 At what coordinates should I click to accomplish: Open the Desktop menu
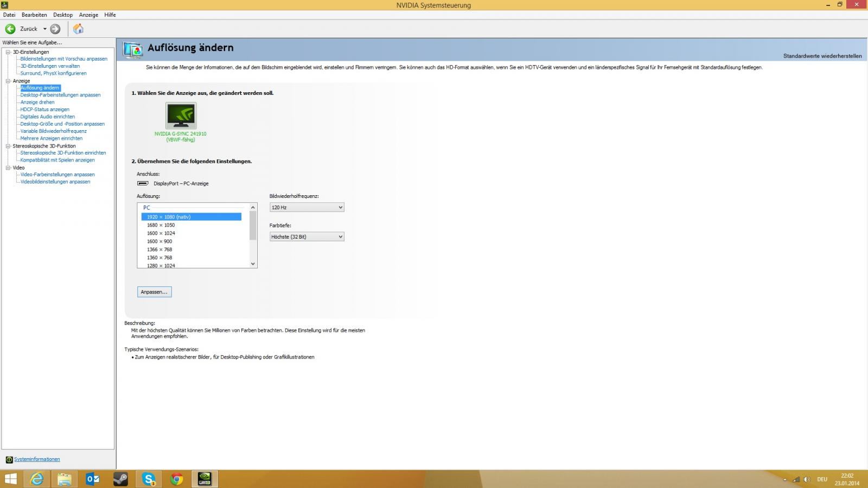coord(63,15)
